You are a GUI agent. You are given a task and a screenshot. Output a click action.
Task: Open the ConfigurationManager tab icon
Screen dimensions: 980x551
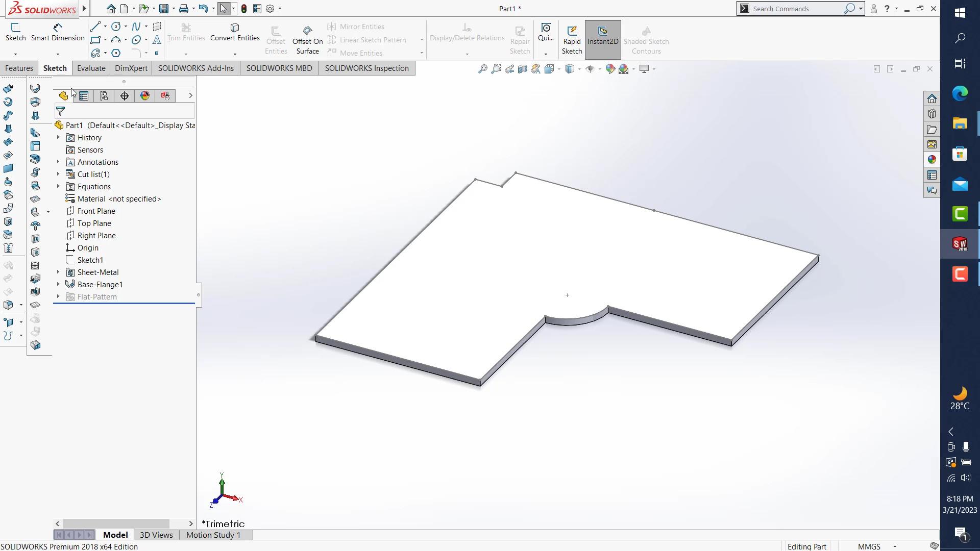(x=104, y=96)
